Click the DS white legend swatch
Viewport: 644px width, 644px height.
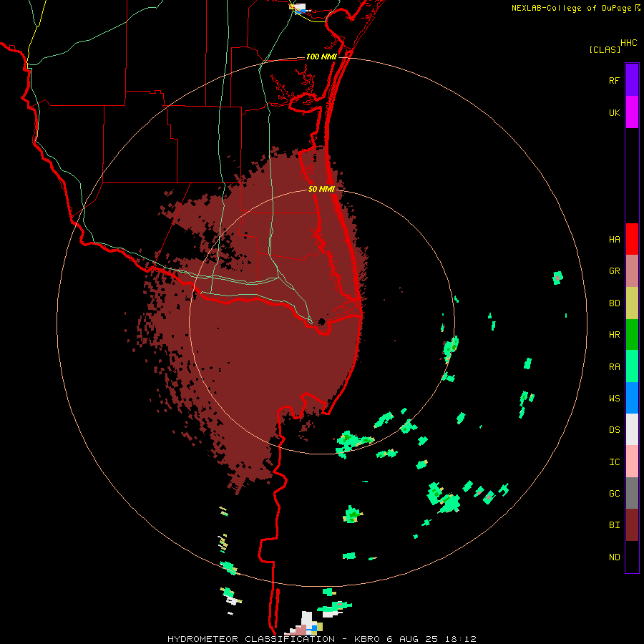pos(632,429)
